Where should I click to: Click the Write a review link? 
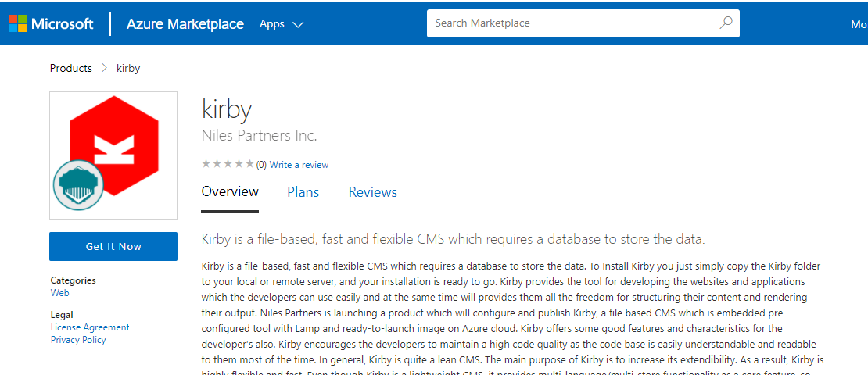[x=299, y=165]
